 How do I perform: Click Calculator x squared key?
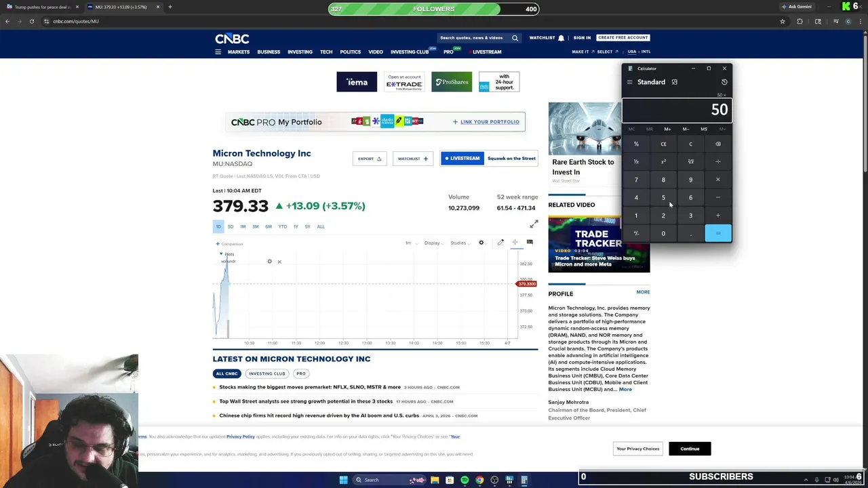point(663,161)
